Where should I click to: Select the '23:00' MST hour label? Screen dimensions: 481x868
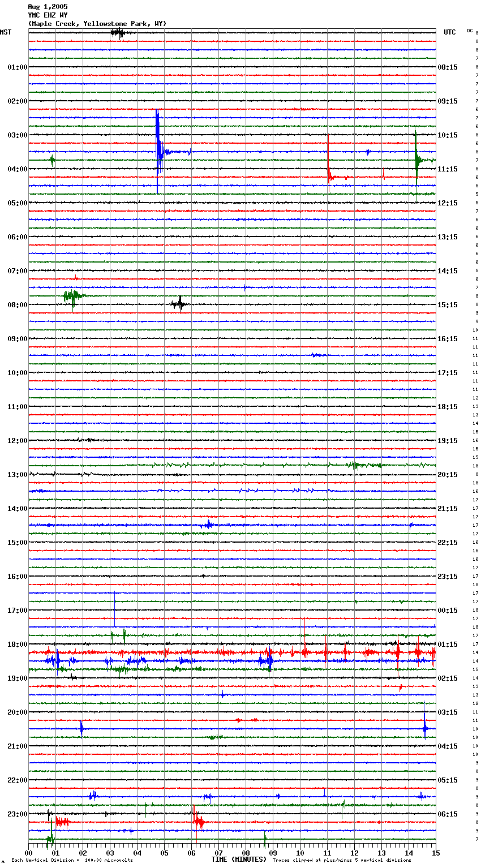tap(18, 814)
